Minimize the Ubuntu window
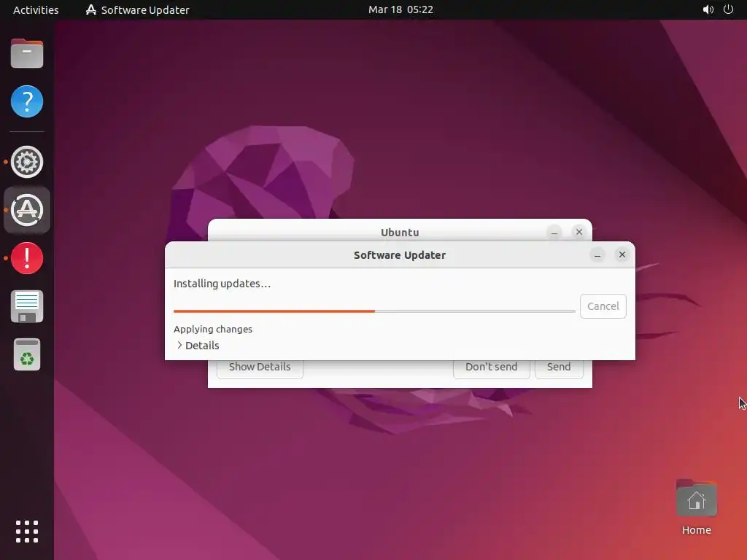 [x=554, y=232]
